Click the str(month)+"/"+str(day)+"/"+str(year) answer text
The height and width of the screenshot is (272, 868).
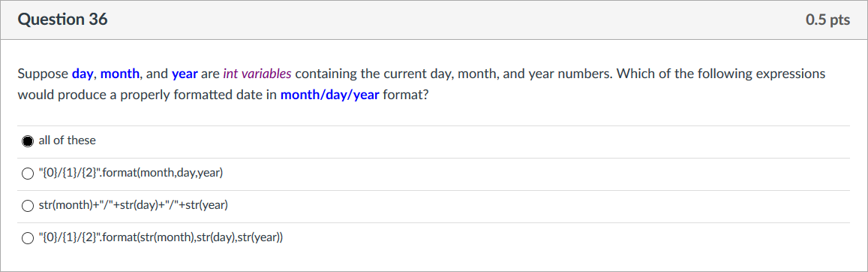tap(134, 206)
